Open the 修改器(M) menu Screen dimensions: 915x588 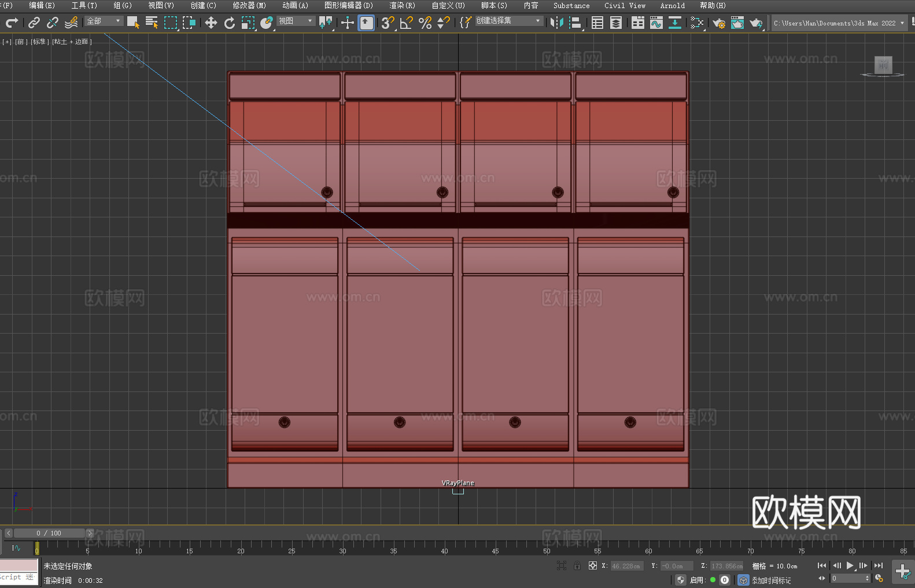[x=249, y=5]
